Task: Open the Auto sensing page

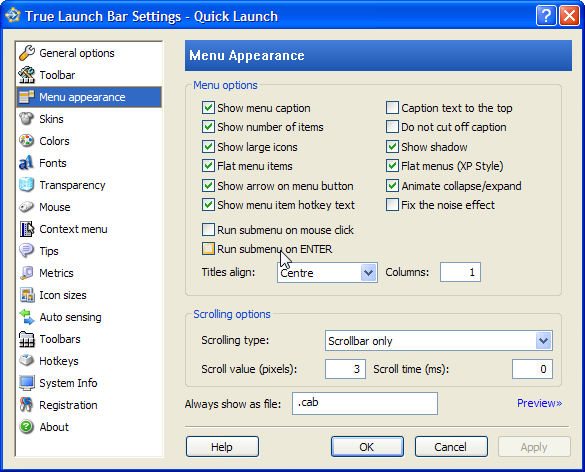Action: pyautogui.click(x=89, y=317)
